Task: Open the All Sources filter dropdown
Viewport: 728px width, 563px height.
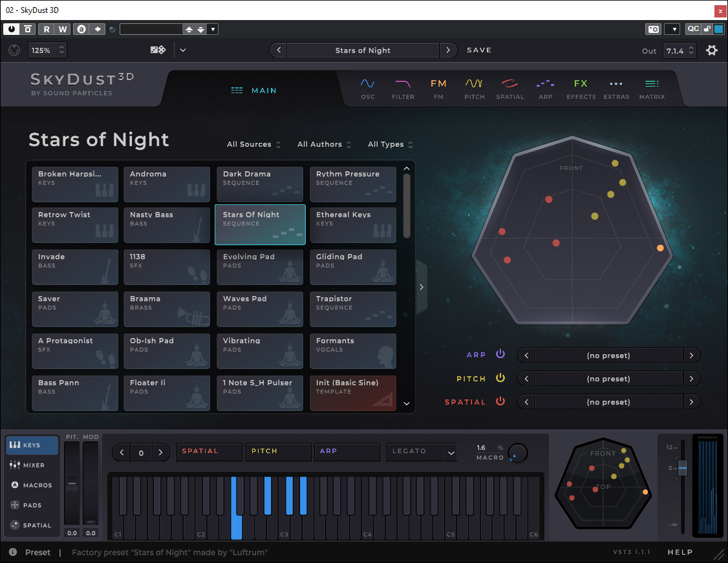Action: (253, 145)
